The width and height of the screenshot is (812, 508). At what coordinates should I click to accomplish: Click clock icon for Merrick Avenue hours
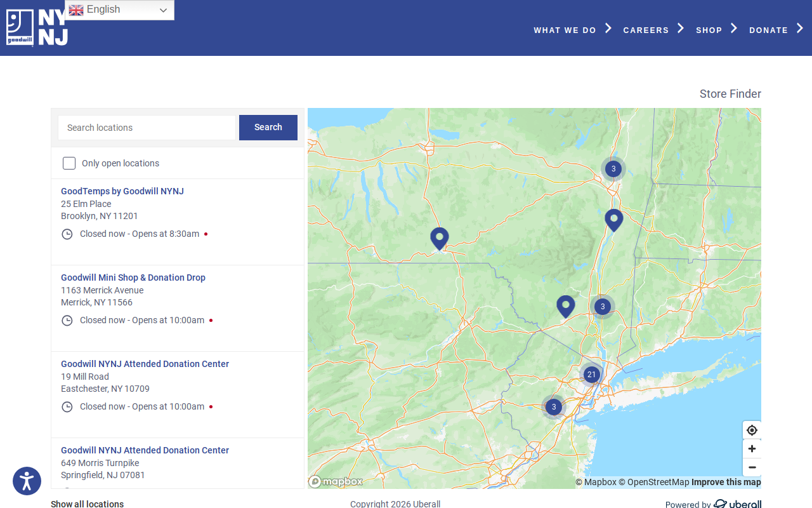pos(67,321)
